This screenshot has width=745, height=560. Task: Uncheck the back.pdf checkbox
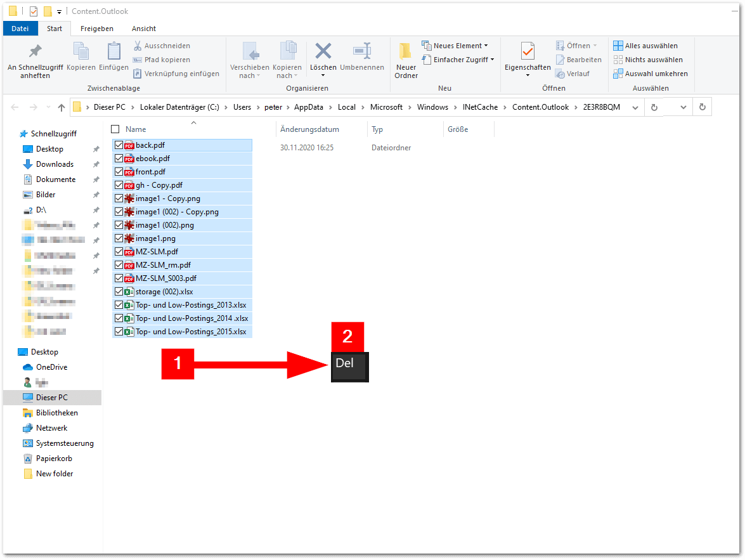tap(119, 145)
